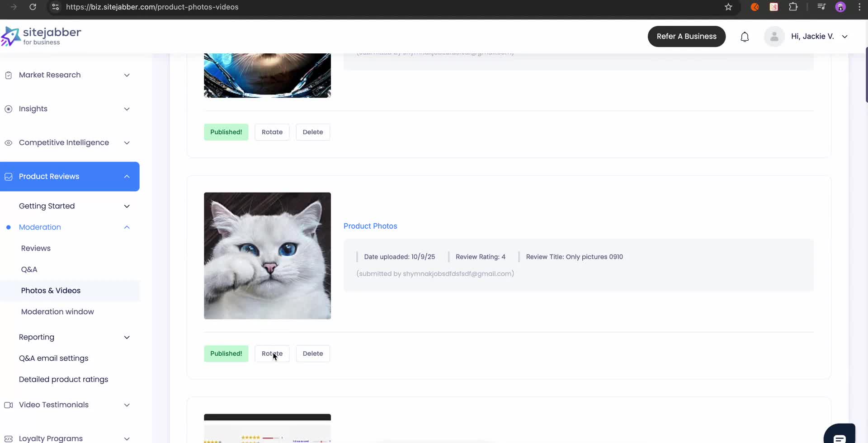Expand the Video Testimonials section
This screenshot has width=868, height=443.
pos(127,405)
